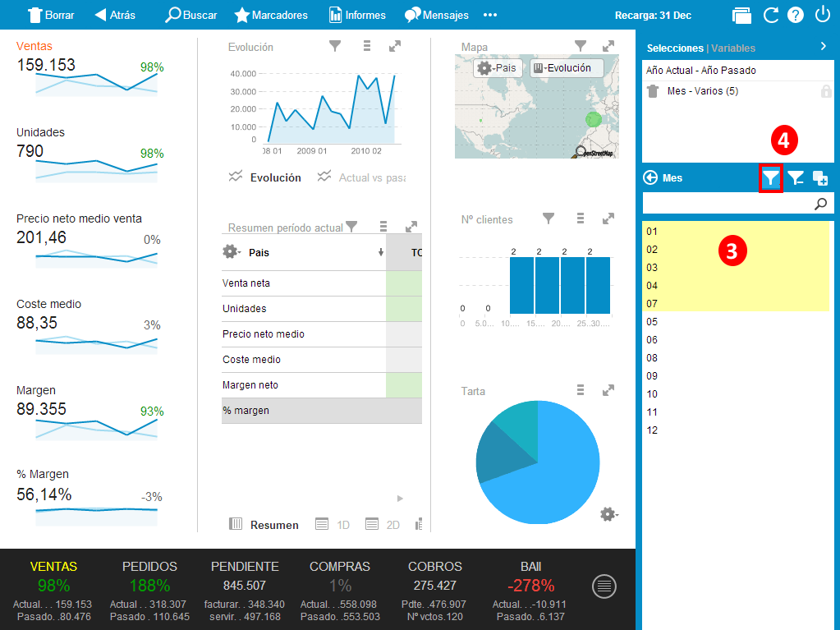Toggle month 12 in the Mes list

[652, 430]
